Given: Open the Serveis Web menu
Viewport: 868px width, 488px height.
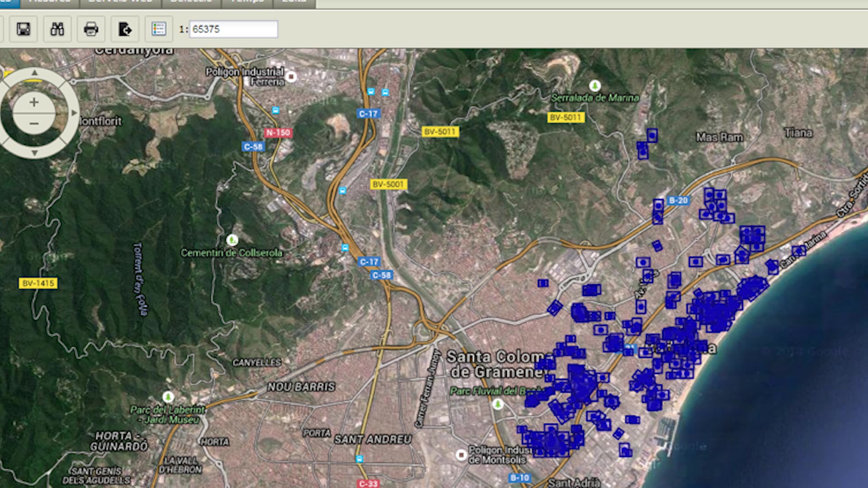Looking at the screenshot, I should click(x=120, y=2).
